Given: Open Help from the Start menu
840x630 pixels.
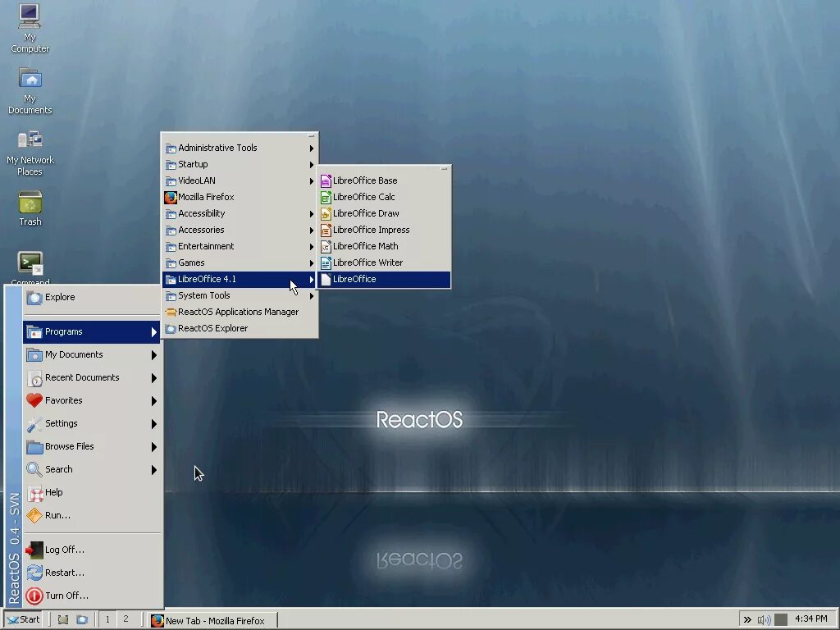Looking at the screenshot, I should (92, 492).
